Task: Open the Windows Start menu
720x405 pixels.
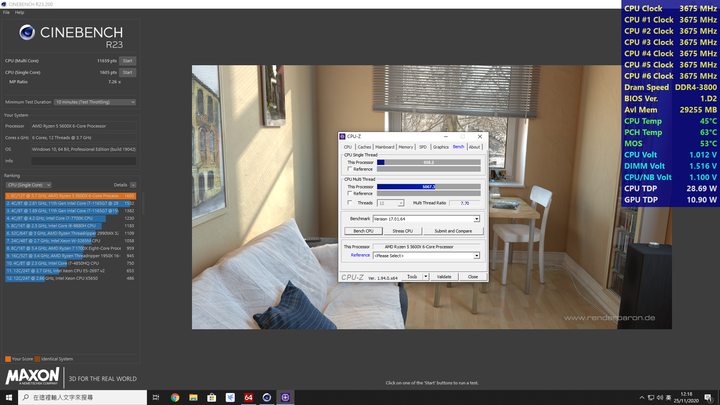Action: coord(9,397)
